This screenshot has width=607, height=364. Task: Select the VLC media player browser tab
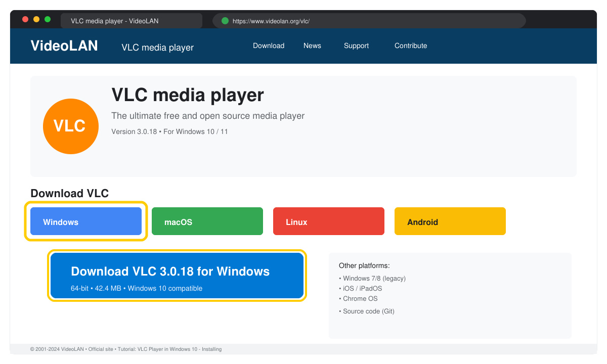[132, 21]
